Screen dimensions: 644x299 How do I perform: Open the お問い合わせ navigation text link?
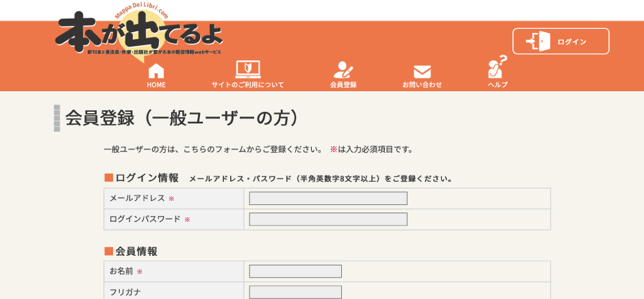pos(422,85)
